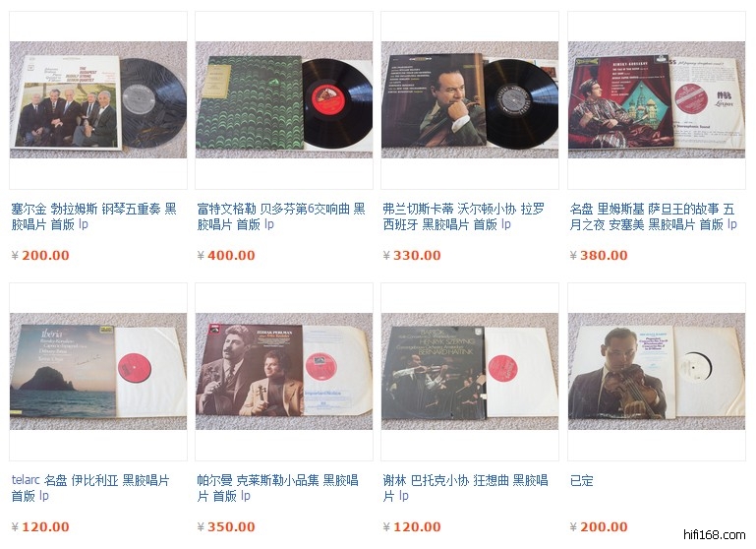Click the 已定 item title link
Image resolution: width=756 pixels, height=549 pixels.
[581, 480]
